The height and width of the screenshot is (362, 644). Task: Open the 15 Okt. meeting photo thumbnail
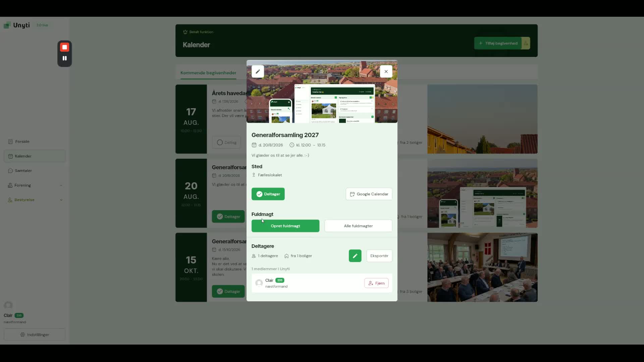click(482, 267)
